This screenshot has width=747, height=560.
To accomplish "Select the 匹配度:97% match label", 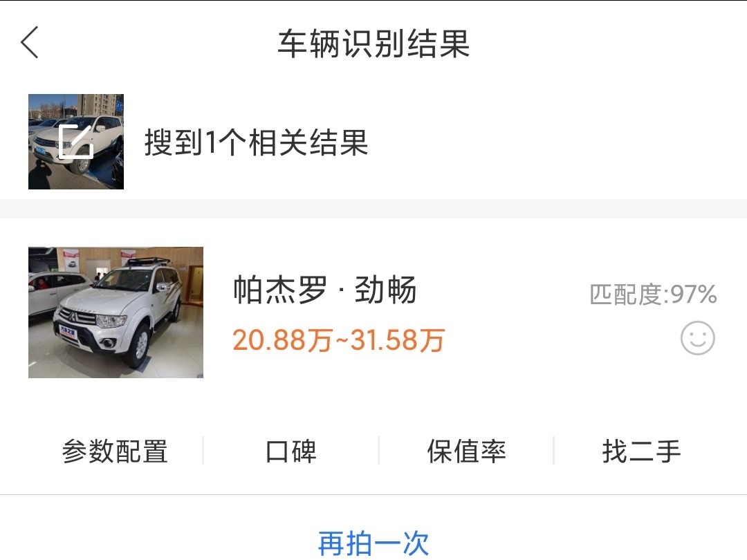I will tap(653, 295).
